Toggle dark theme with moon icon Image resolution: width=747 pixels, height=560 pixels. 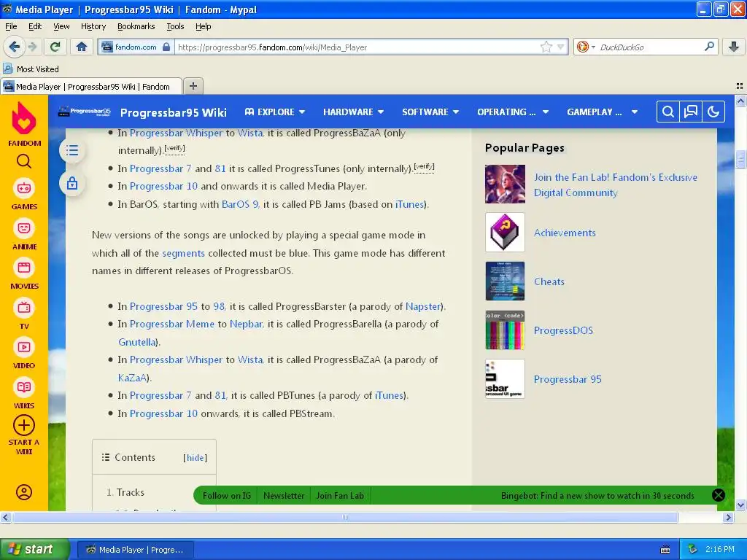713,112
